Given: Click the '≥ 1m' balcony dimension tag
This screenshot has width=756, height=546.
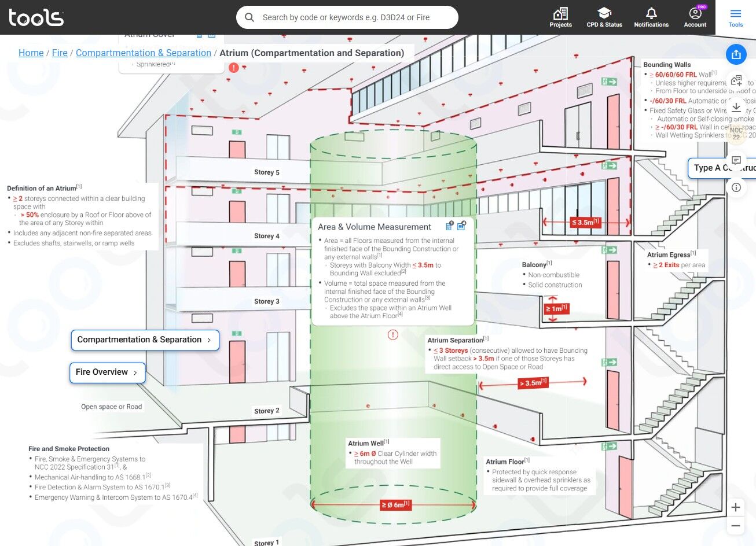Looking at the screenshot, I should coord(557,309).
